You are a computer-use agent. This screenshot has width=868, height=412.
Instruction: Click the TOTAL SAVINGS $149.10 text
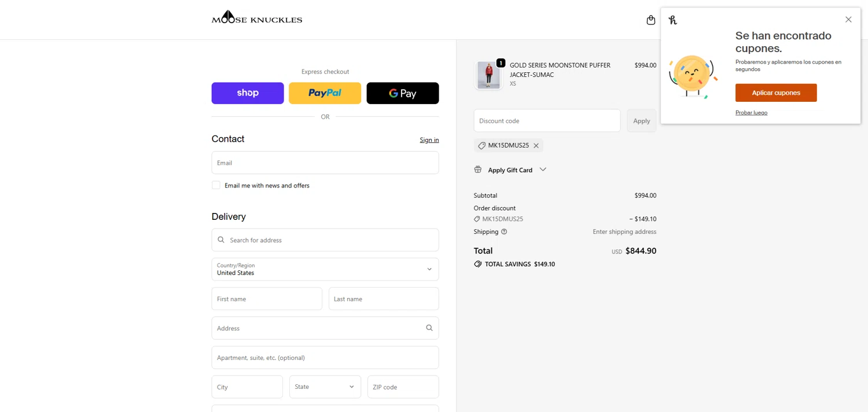[520, 264]
